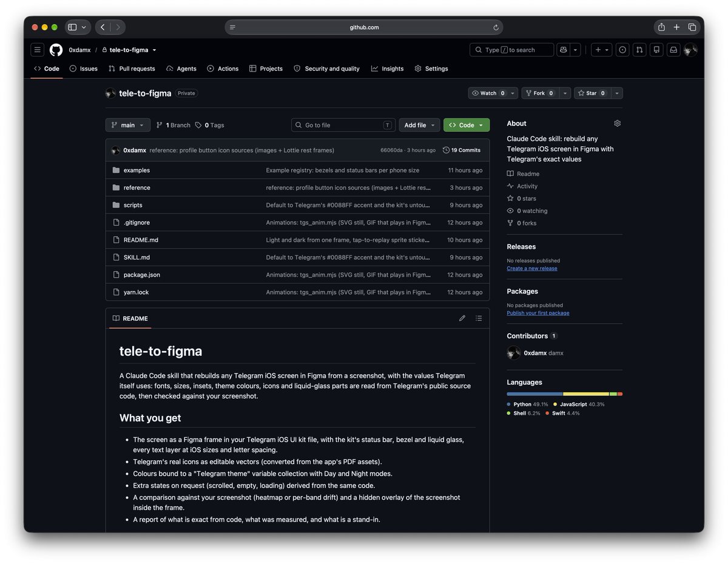This screenshot has width=728, height=564.
Task: Open the Insights tab
Action: click(387, 69)
